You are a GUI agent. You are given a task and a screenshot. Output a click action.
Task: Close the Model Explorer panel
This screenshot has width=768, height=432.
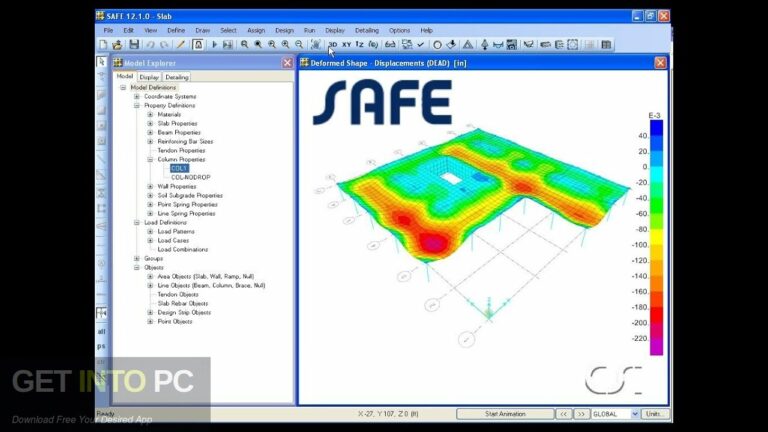tap(288, 63)
